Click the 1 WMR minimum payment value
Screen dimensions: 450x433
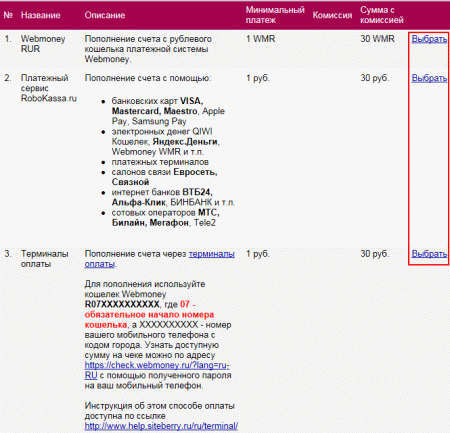(261, 39)
